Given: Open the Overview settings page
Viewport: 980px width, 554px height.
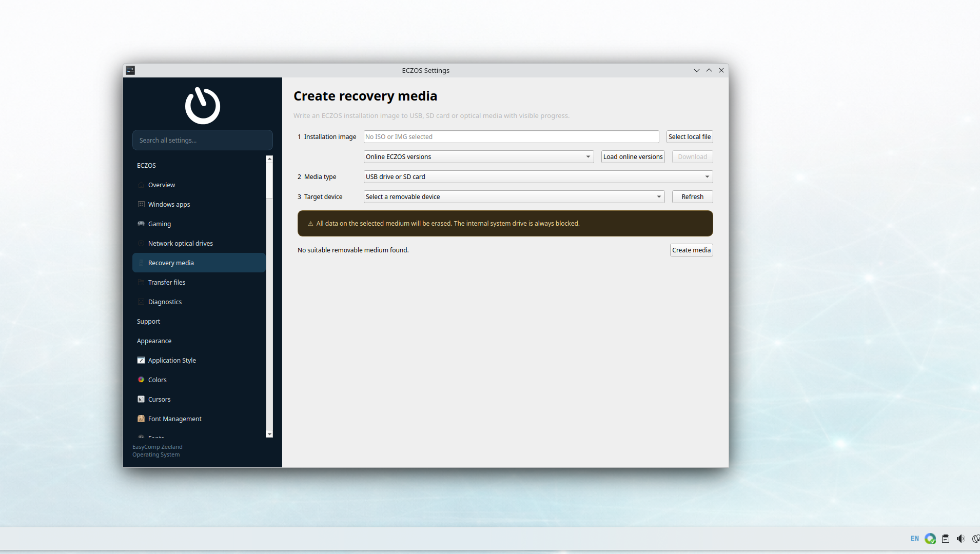Looking at the screenshot, I should [199, 185].
